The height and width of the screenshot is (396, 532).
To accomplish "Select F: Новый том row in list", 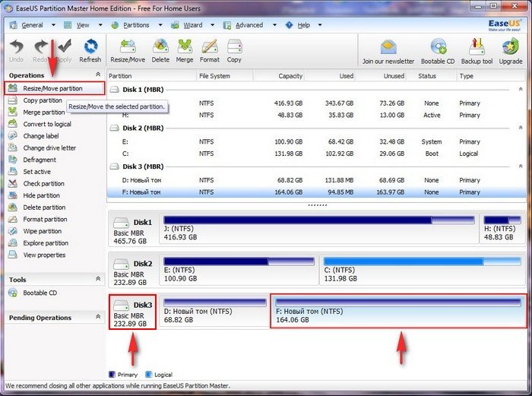I will (316, 192).
